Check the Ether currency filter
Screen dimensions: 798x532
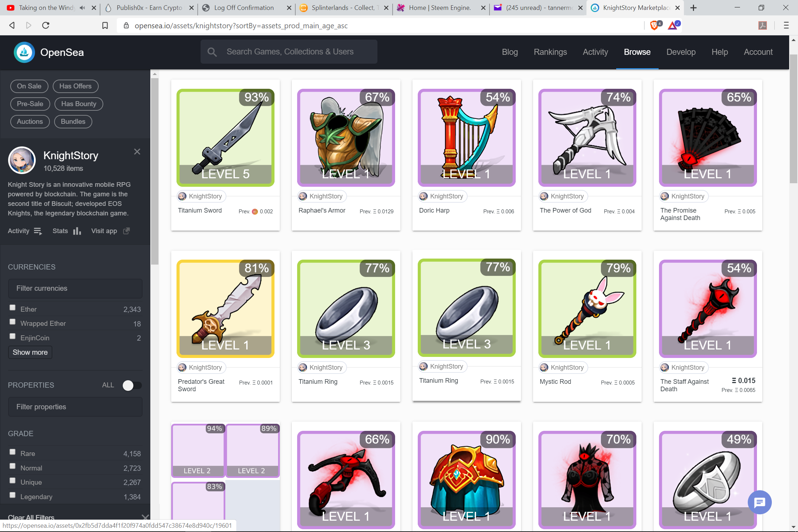click(12, 307)
